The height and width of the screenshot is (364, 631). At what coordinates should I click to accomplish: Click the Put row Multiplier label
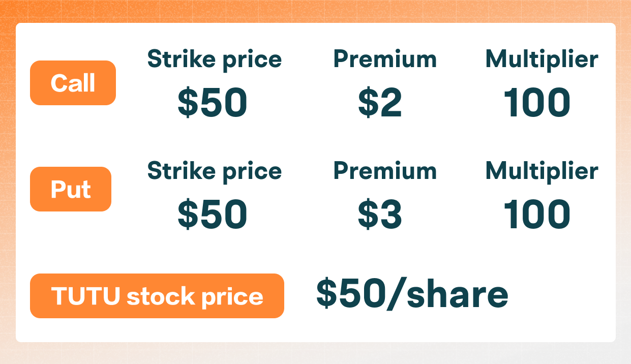point(542,171)
